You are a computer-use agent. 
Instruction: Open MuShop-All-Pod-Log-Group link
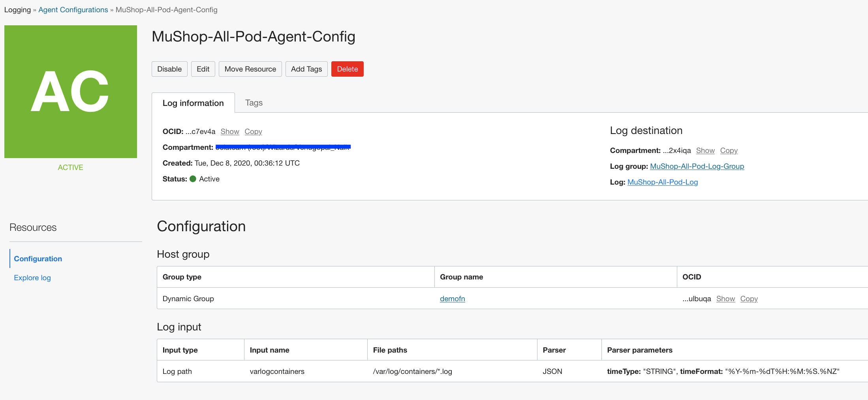coord(697,166)
